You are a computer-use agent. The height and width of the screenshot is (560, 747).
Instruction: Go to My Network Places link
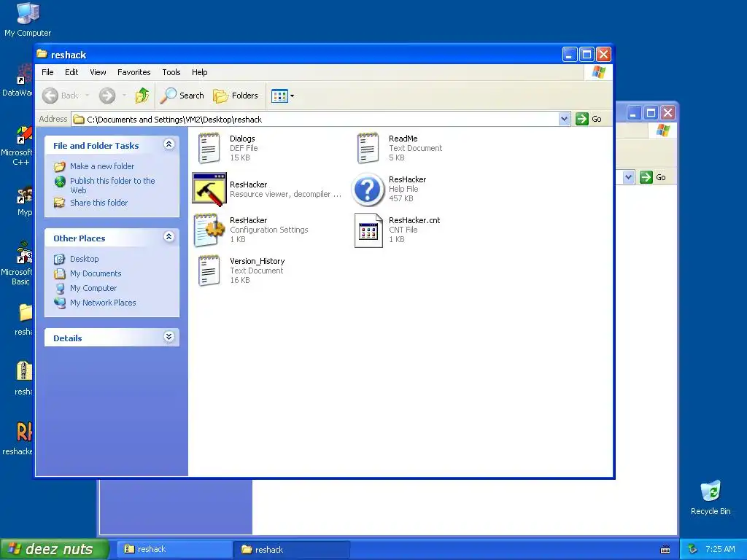103,303
